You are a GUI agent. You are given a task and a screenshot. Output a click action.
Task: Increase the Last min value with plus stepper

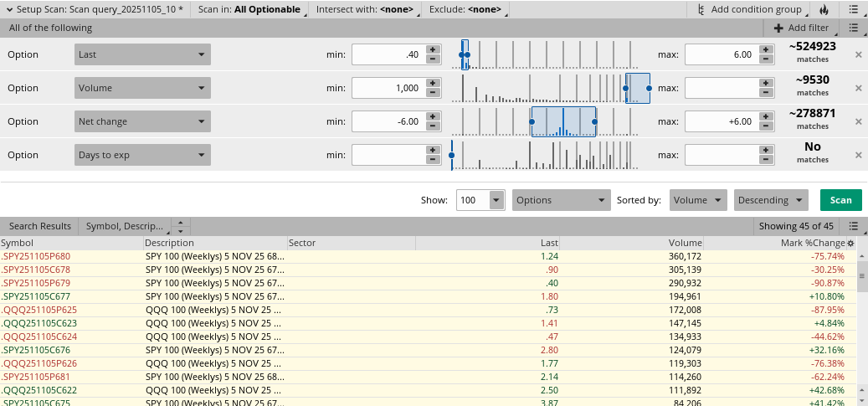[x=433, y=49]
